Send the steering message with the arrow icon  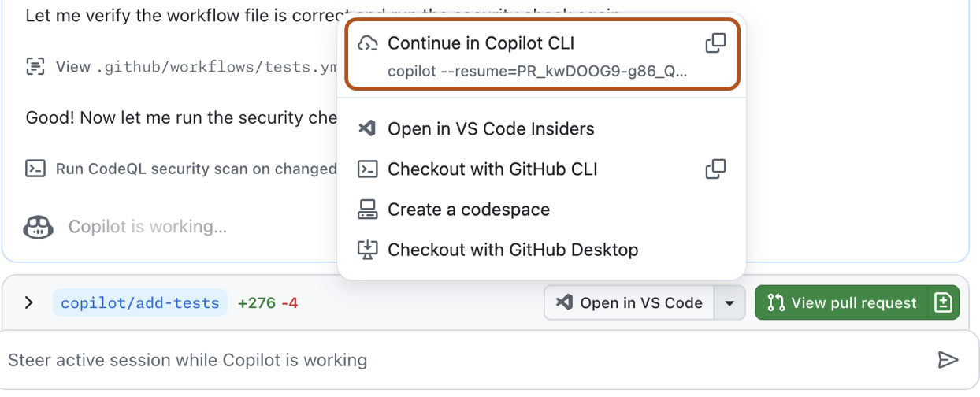[x=948, y=360]
